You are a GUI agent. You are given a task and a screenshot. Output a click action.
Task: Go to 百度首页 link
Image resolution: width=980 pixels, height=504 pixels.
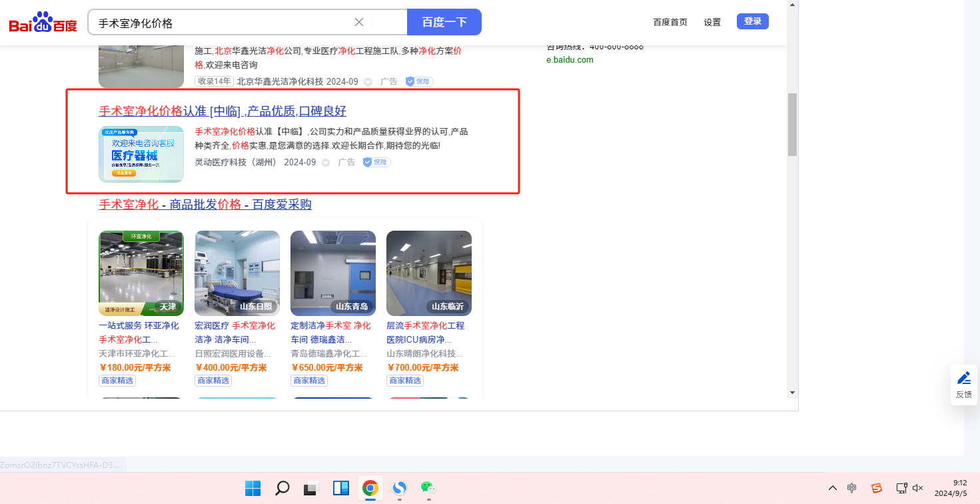pyautogui.click(x=670, y=22)
